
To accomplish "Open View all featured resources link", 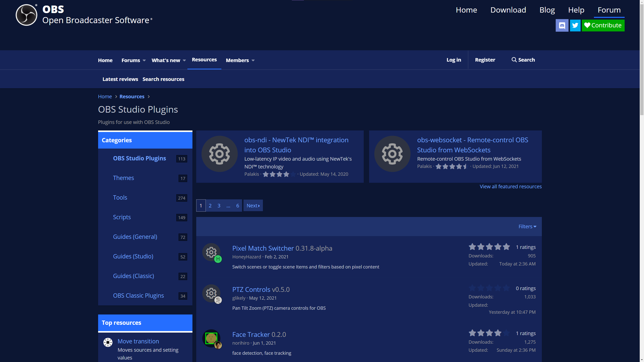I will [510, 187].
